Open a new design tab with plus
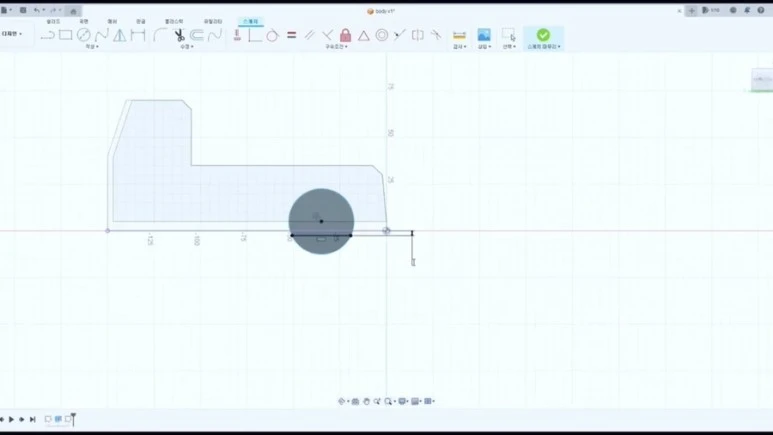This screenshot has width=773, height=435. [x=692, y=10]
